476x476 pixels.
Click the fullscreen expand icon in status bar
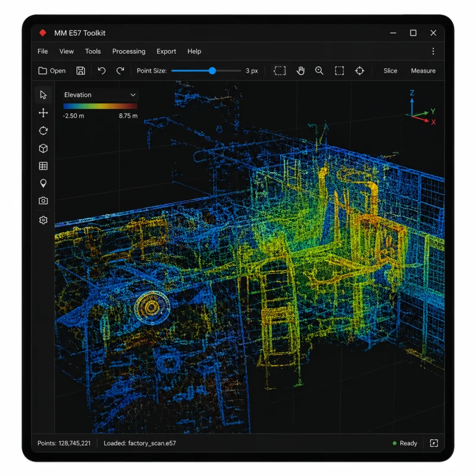tap(434, 443)
